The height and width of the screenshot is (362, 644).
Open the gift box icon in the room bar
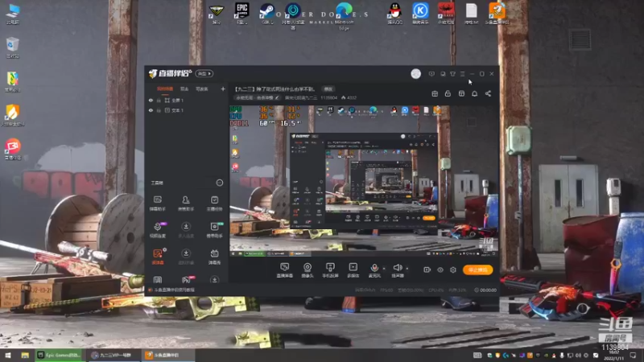pos(435,93)
